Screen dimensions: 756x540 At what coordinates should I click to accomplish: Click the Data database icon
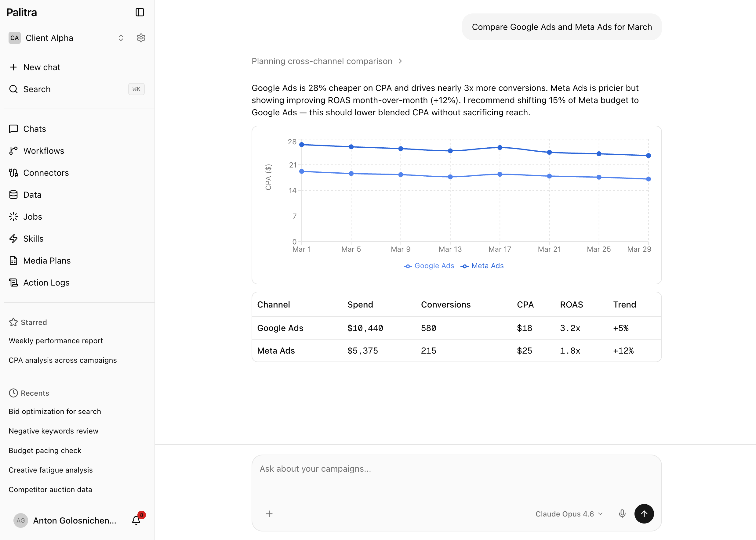(13, 195)
